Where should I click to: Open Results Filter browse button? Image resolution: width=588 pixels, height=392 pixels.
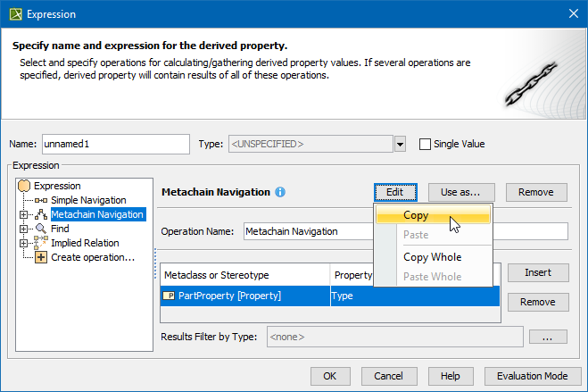[548, 337]
